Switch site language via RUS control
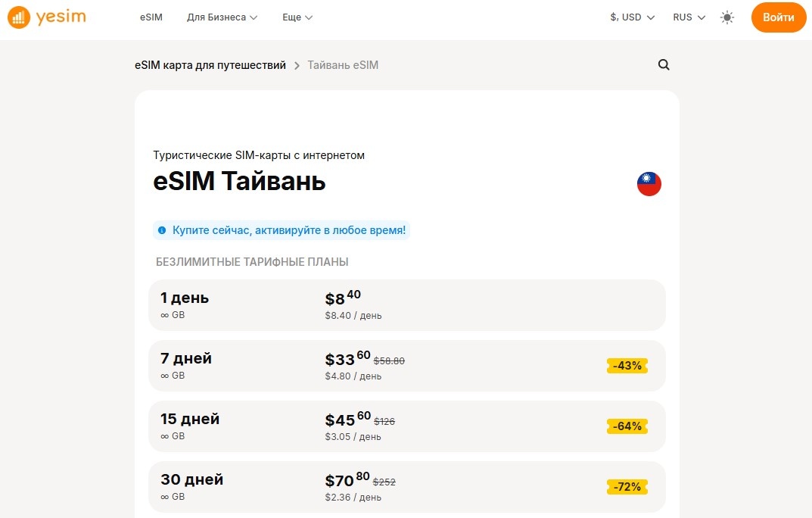Image resolution: width=812 pixels, height=518 pixels. [688, 16]
